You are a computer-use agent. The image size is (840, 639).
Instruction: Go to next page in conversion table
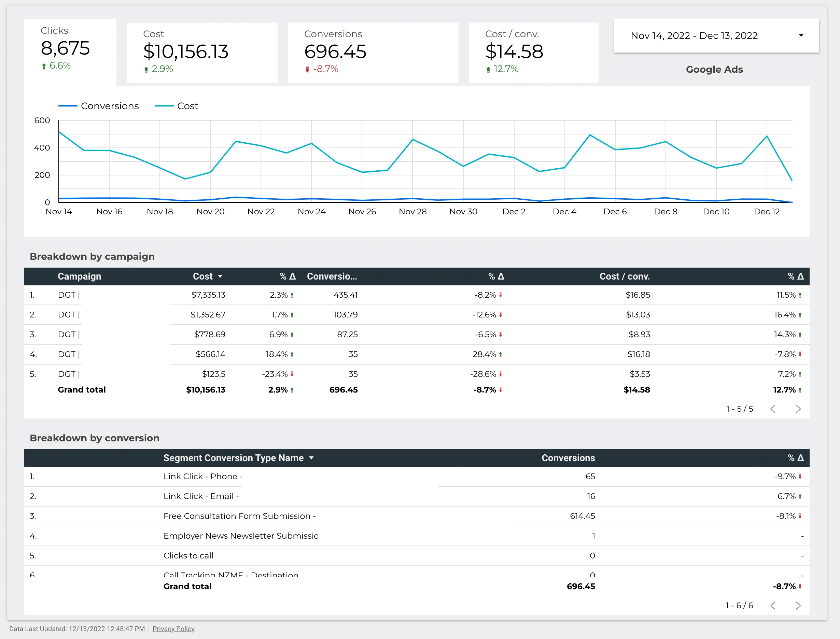(x=798, y=606)
